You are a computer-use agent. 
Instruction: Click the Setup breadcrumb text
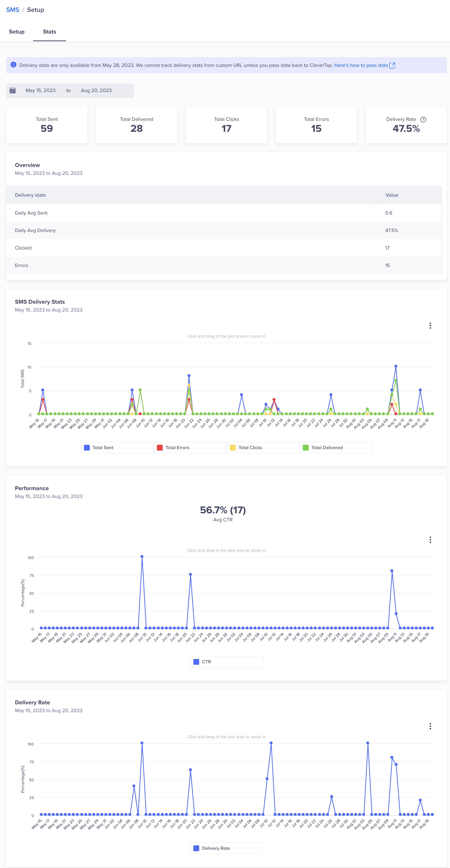point(36,10)
